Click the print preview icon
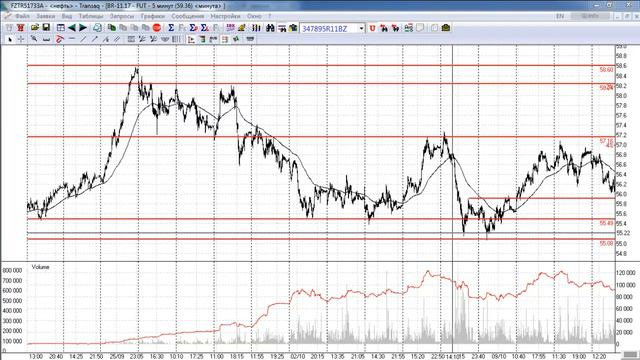This screenshot has width=640, height=360. (x=97, y=28)
